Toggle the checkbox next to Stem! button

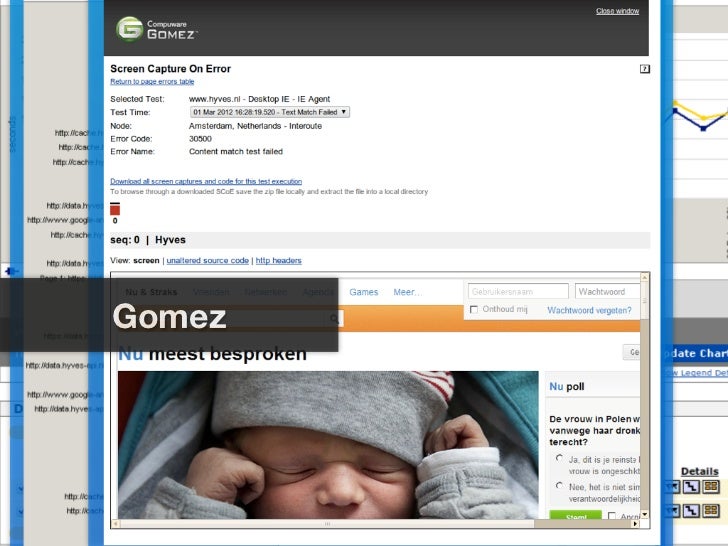pyautogui.click(x=612, y=516)
